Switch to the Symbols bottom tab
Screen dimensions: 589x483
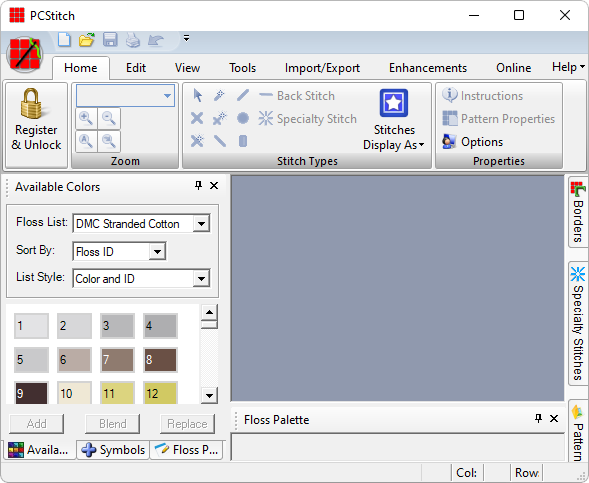[113, 450]
